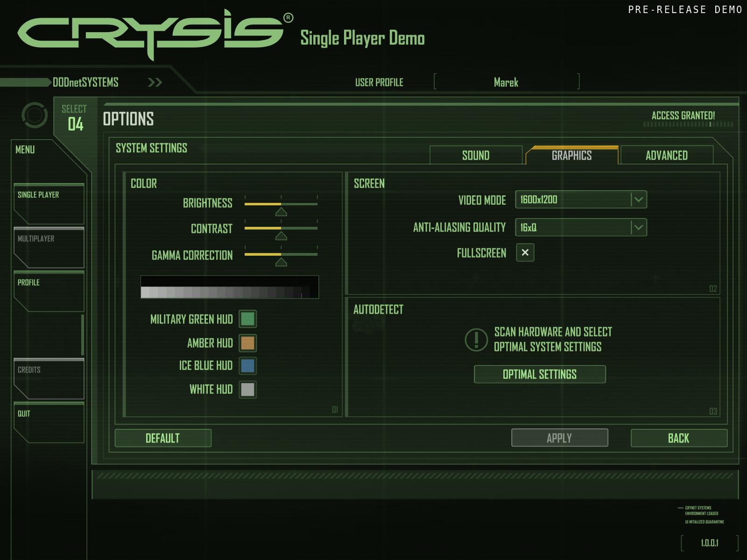
Task: Click the Default button
Action: (163, 438)
